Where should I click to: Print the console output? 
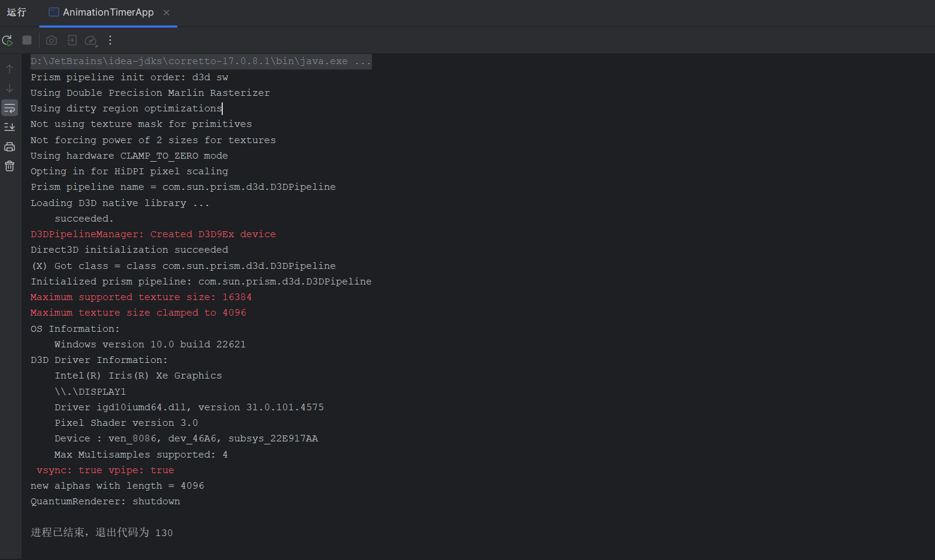[10, 147]
